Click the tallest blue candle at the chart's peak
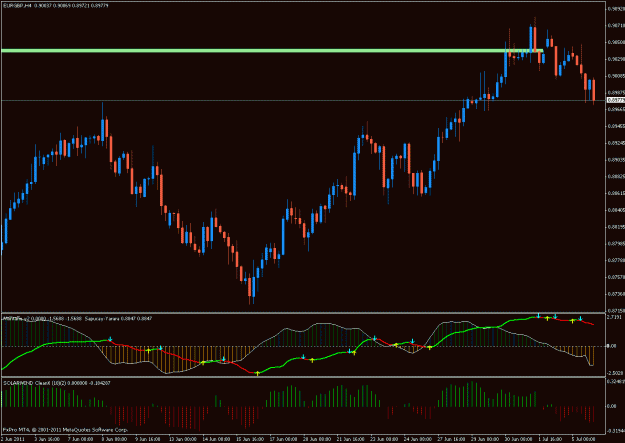 [531, 39]
